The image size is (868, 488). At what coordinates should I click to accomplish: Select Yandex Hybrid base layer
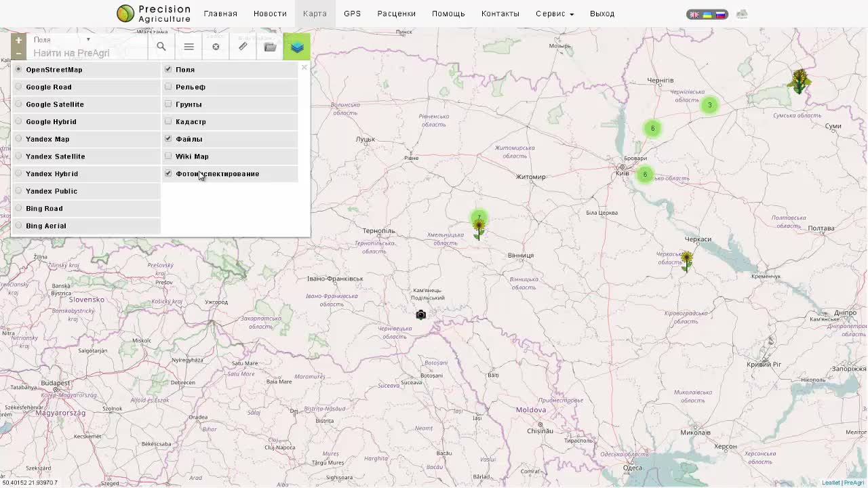point(86,174)
